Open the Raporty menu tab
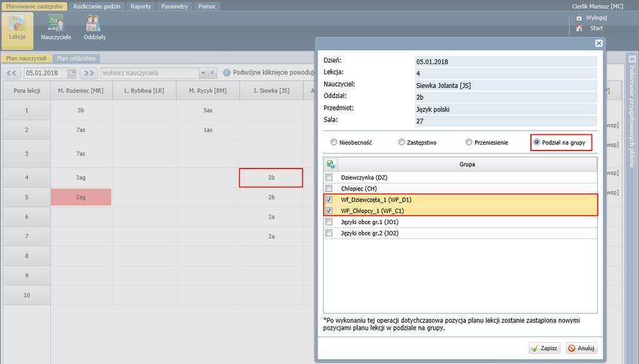The image size is (639, 364). coord(141,6)
